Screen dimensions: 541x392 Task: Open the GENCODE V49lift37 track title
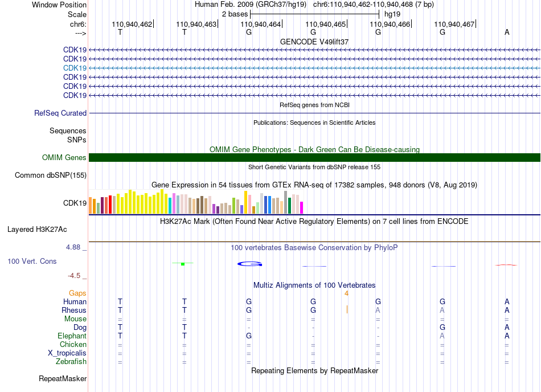[314, 42]
